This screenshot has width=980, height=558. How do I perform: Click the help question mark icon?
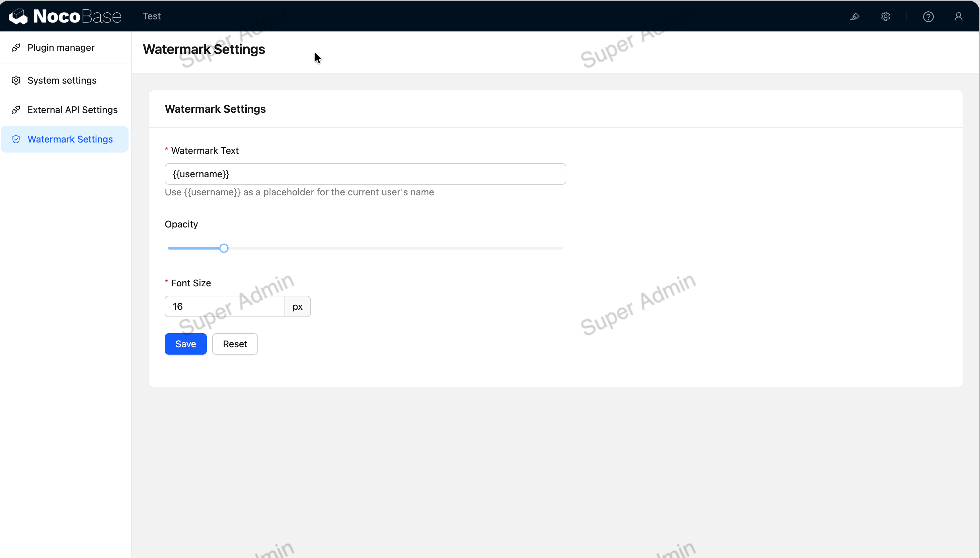click(x=928, y=16)
